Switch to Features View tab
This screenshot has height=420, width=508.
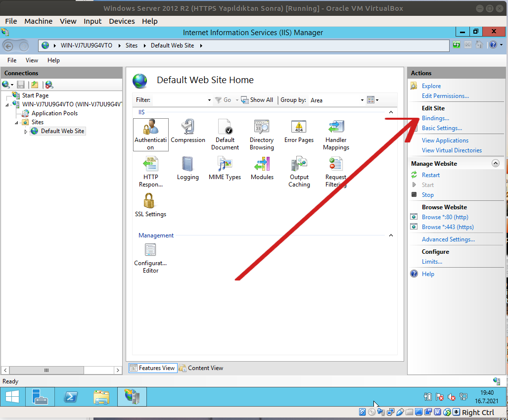tap(153, 368)
